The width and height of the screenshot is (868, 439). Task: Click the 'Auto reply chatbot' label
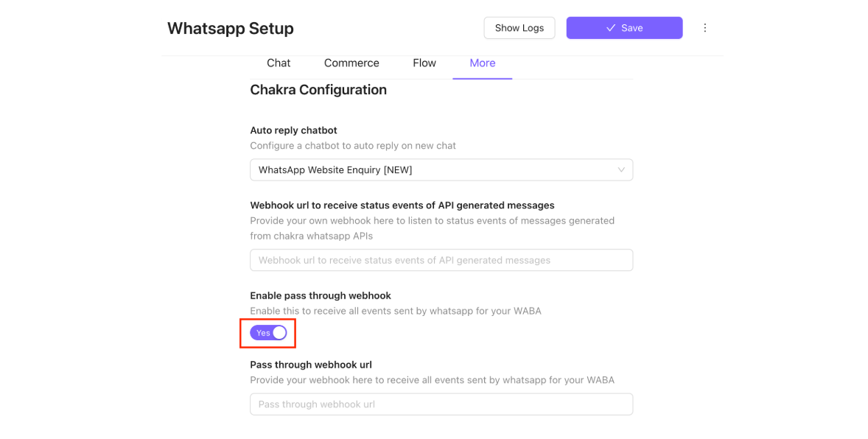coord(293,130)
